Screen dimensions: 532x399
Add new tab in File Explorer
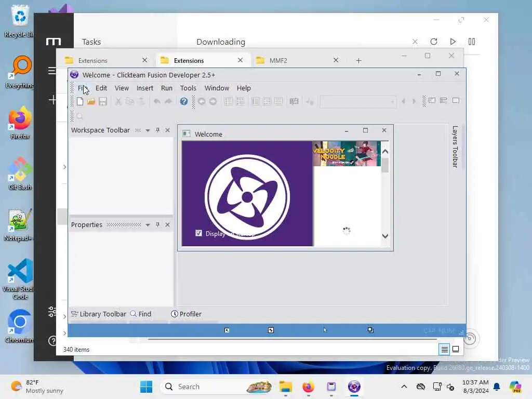[358, 60]
